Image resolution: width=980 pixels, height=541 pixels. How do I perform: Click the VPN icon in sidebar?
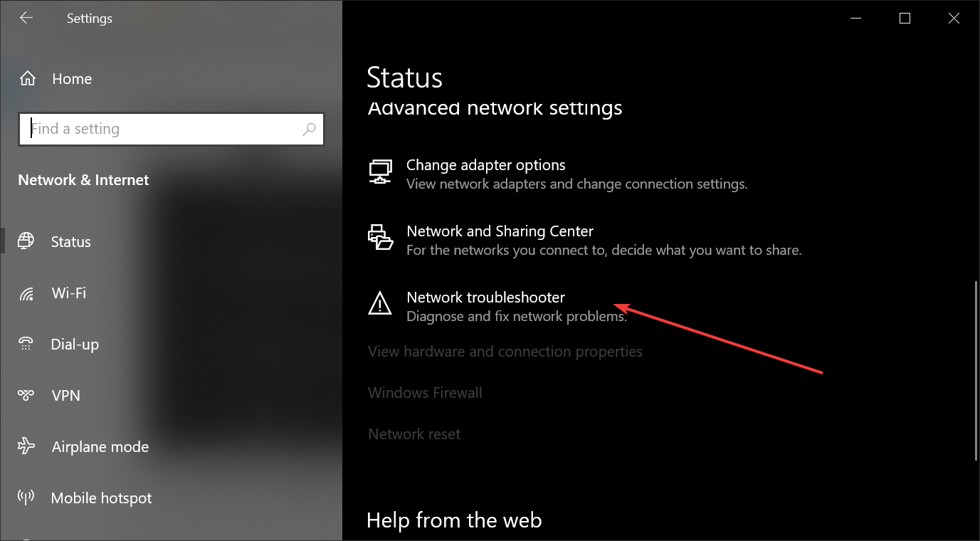(x=26, y=396)
